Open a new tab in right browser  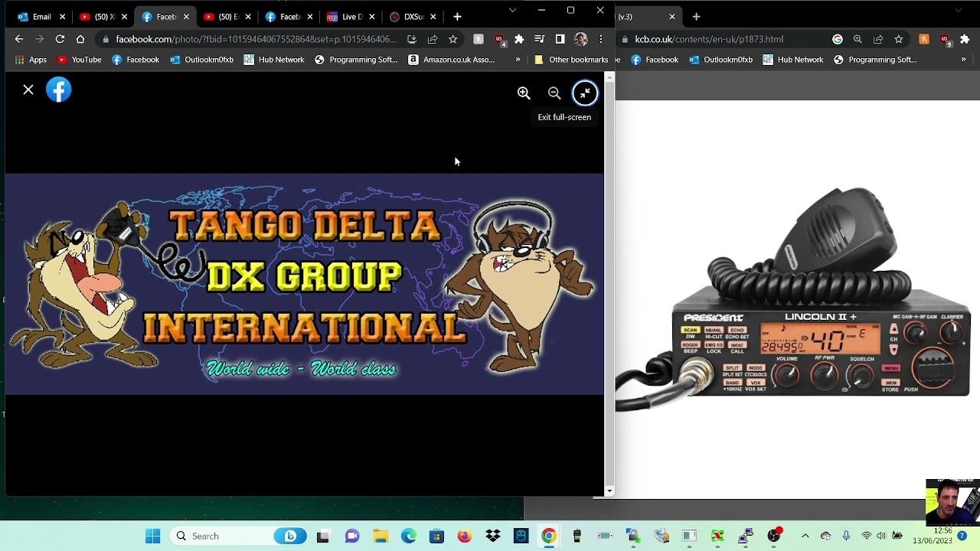point(696,17)
